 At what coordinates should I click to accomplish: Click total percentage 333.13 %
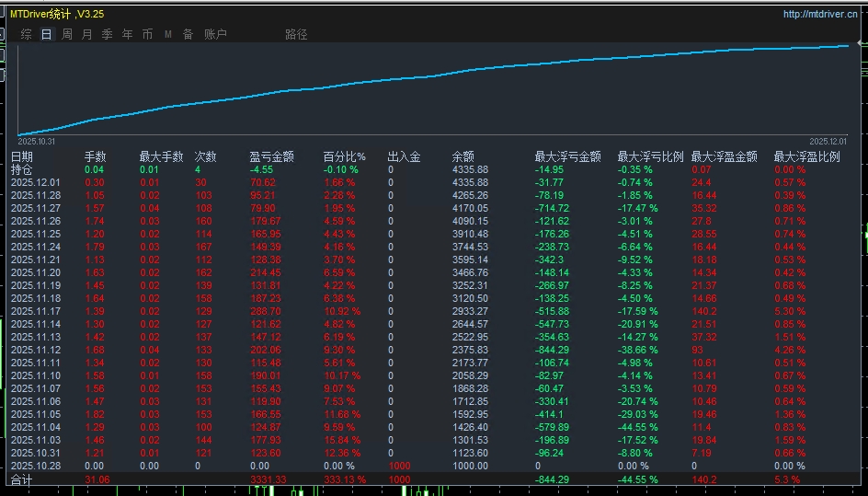coord(344,480)
